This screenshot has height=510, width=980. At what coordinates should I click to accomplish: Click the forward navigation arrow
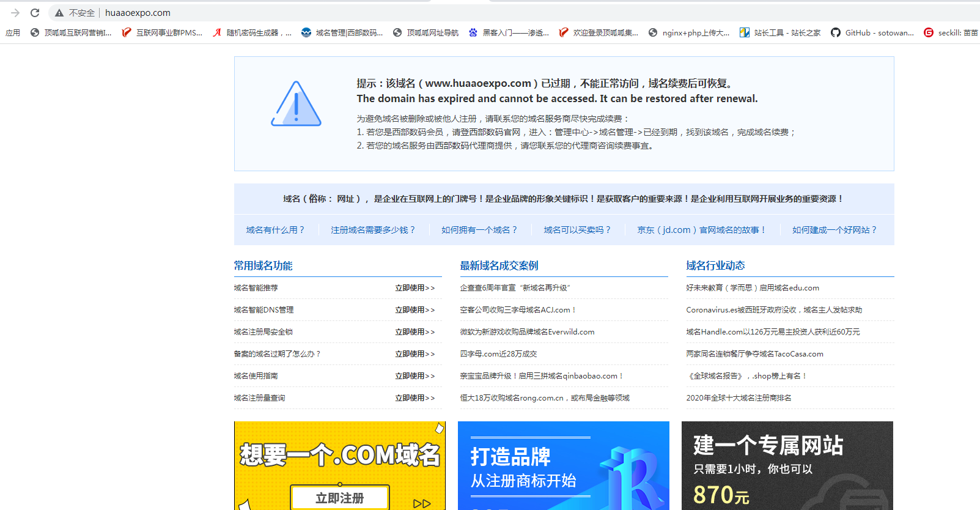(x=15, y=13)
